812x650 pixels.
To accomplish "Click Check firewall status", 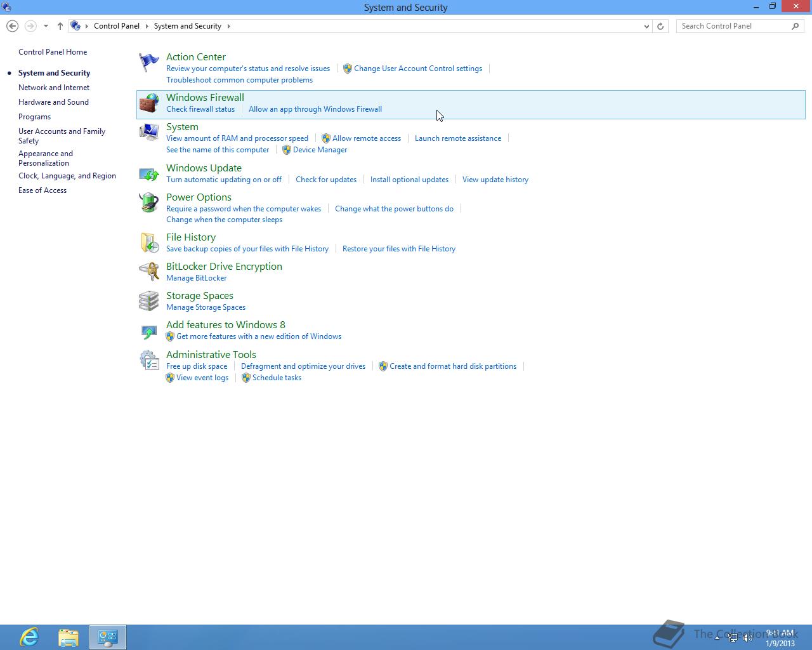I will coord(200,109).
